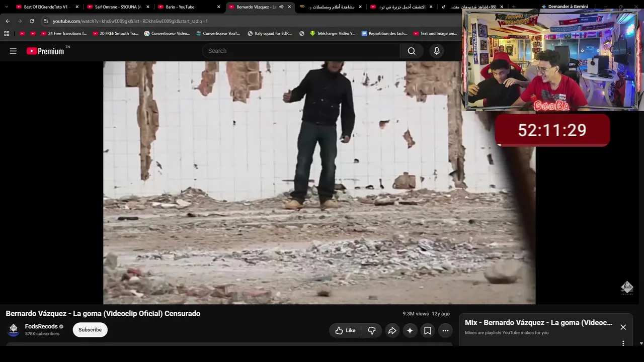644x362 pixels.
Task: Close the اكتشفت أجمل جزيرة tab
Action: pos(431,7)
